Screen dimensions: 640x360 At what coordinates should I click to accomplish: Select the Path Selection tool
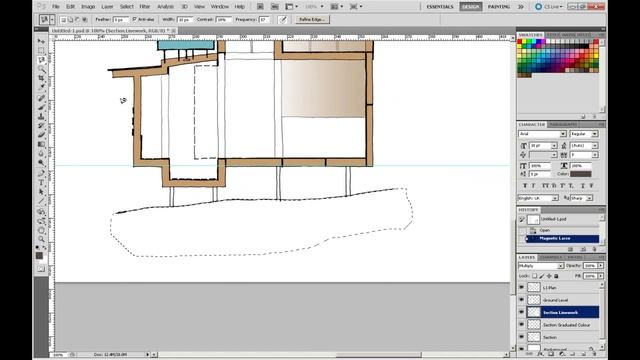(41, 192)
